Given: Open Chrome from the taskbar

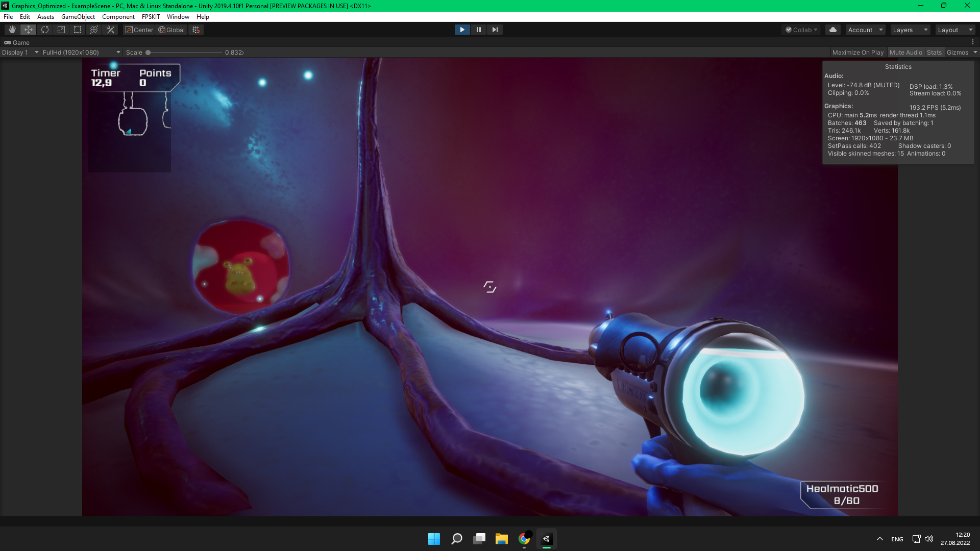Looking at the screenshot, I should (x=524, y=539).
